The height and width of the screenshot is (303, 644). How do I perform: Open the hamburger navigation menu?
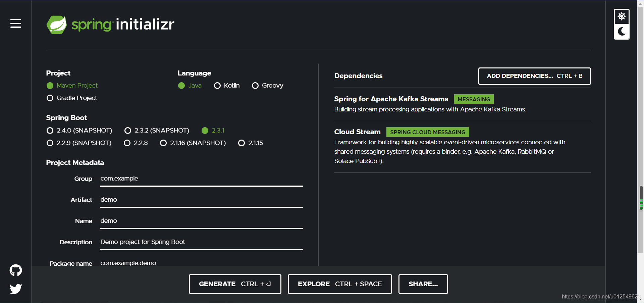coord(15,23)
